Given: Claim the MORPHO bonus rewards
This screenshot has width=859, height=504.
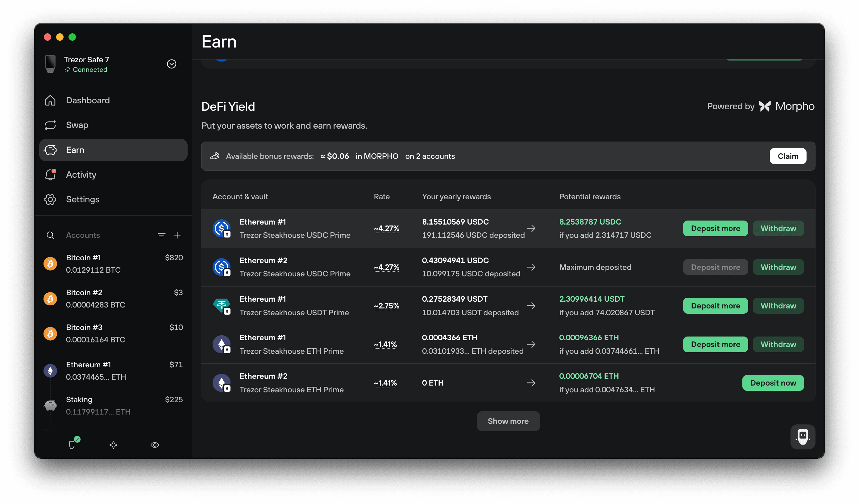Looking at the screenshot, I should [x=788, y=156].
